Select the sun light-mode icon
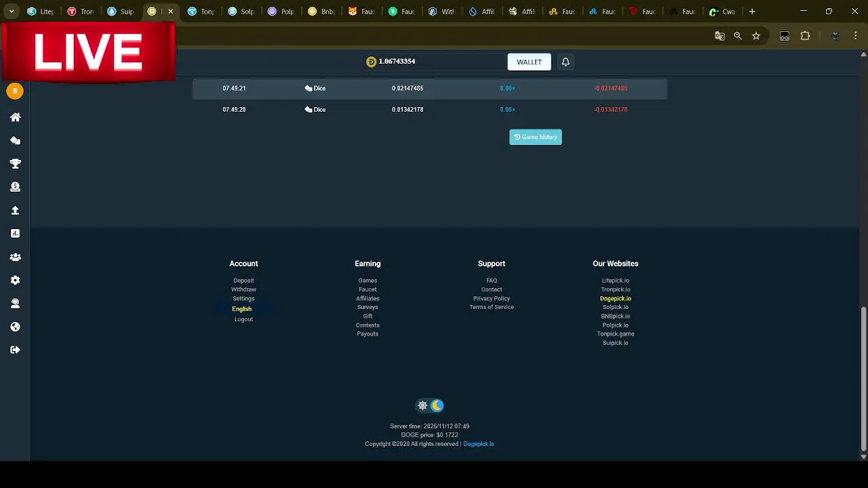 [422, 405]
